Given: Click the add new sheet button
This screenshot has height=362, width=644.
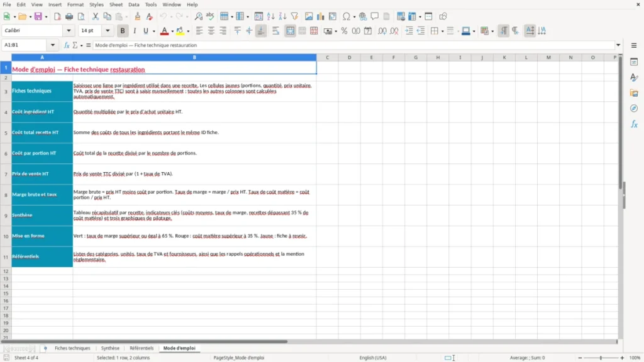Looking at the screenshot, I should tap(45, 348).
